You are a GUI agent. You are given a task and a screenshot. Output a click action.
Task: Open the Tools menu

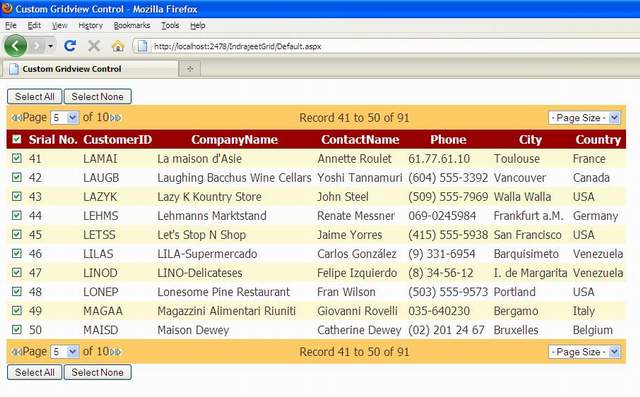tap(170, 25)
